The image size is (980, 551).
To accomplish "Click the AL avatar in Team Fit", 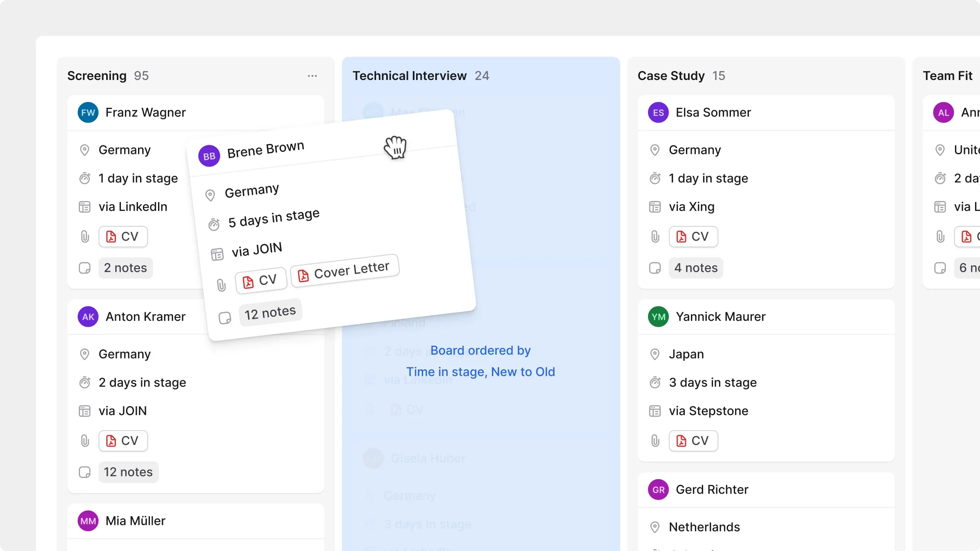I will (x=943, y=113).
